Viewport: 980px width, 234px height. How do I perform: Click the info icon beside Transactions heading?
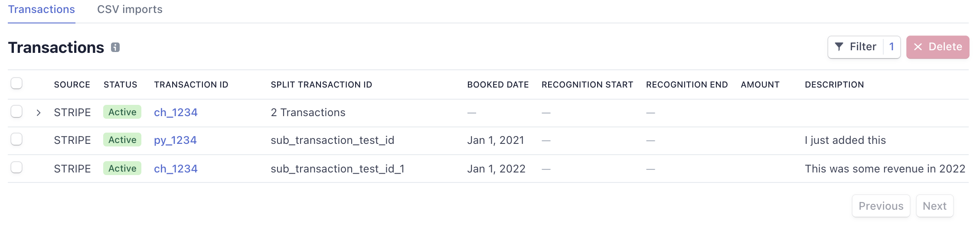[115, 47]
